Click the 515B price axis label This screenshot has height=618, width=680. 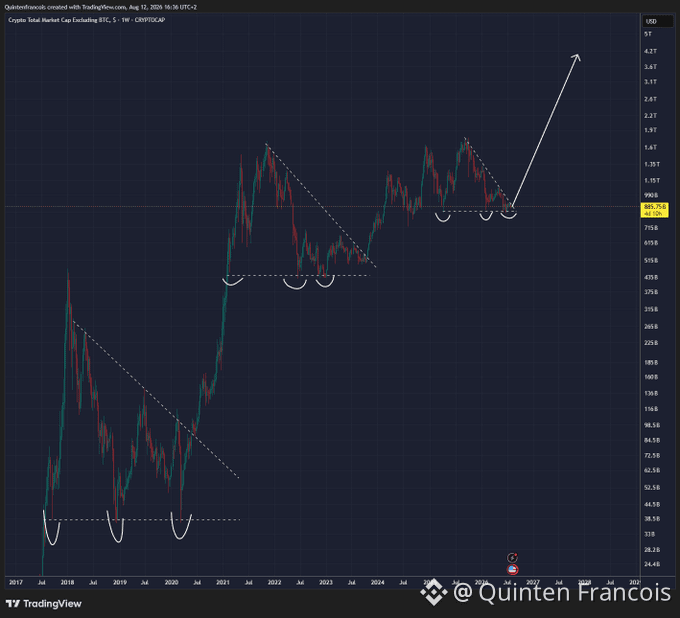point(651,260)
